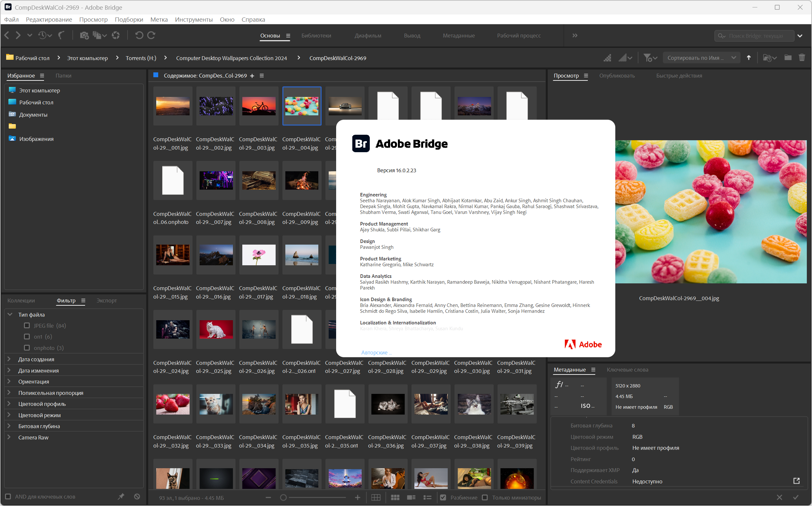Click the ascending sort order arrow
The image size is (812, 506).
pos(749,58)
